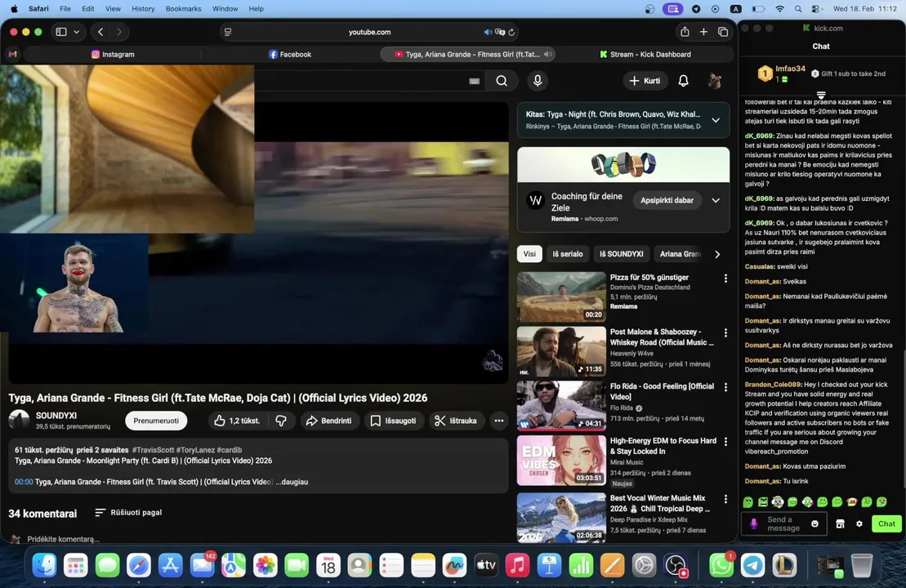This screenshot has height=588, width=906.
Task: Open Photos app in the Dock
Action: [x=266, y=565]
